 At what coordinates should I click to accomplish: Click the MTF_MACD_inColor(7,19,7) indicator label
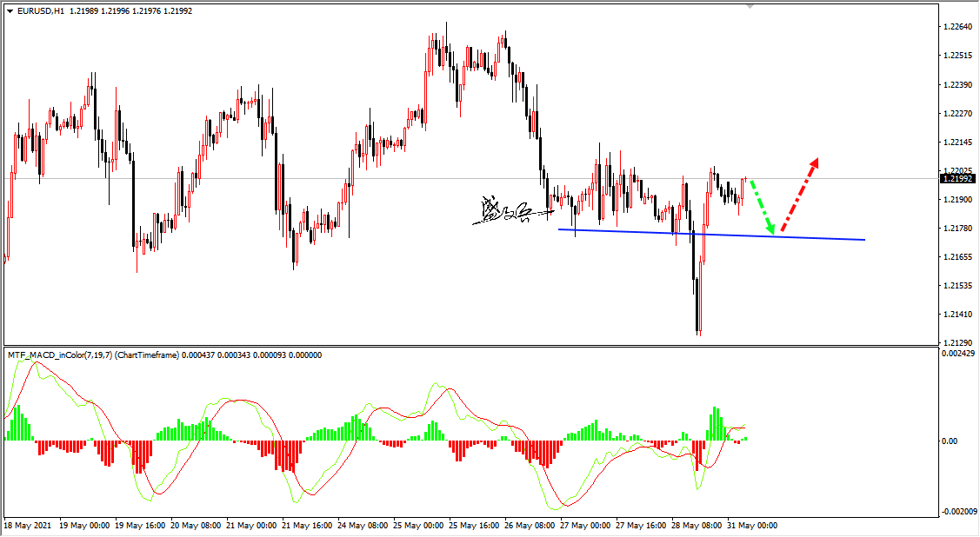point(61,355)
